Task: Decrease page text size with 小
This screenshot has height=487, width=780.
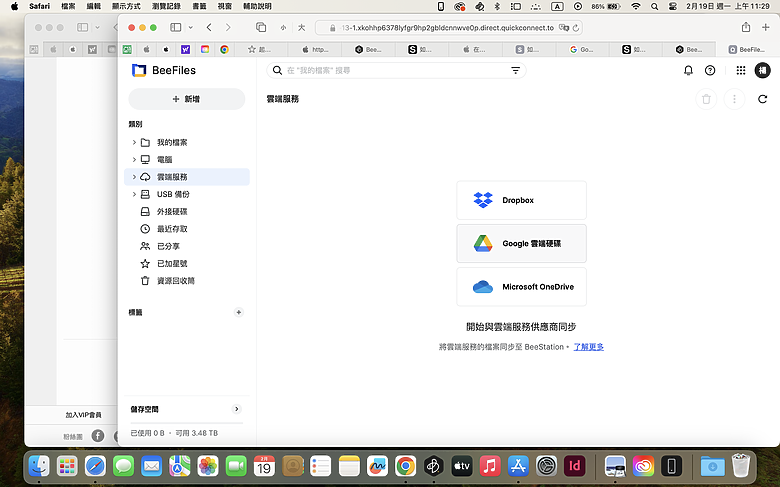Action: (x=283, y=28)
